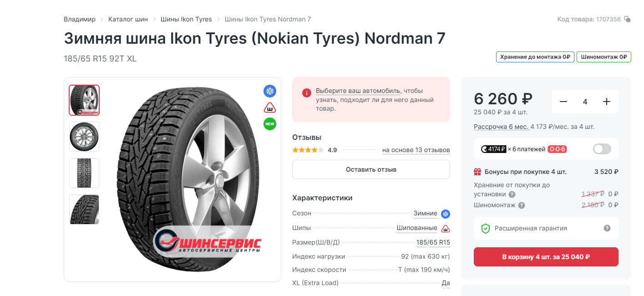Add 4 tires to cart for 25 040 ₽
This screenshot has width=644, height=296.
[546, 257]
